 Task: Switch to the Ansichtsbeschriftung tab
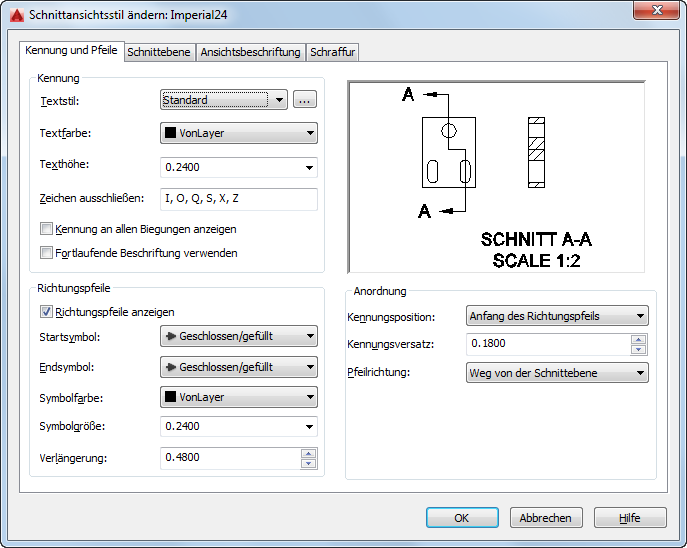pos(250,52)
